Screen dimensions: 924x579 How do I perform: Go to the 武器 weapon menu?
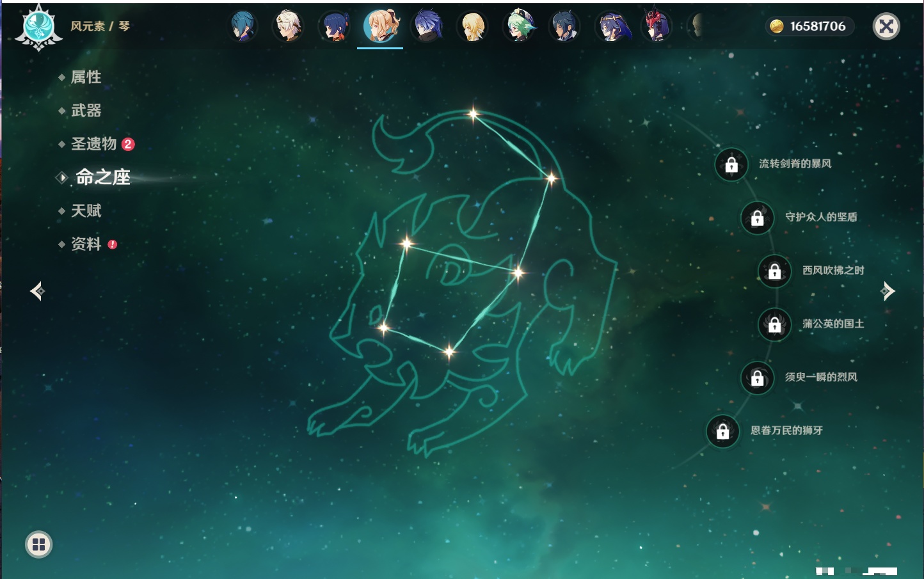pos(86,111)
